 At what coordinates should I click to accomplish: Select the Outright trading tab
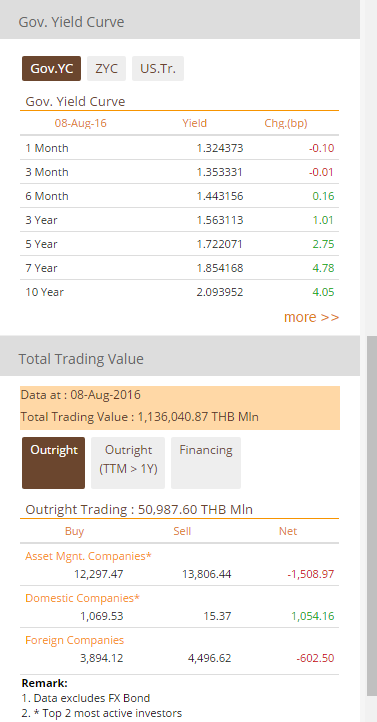tap(53, 463)
